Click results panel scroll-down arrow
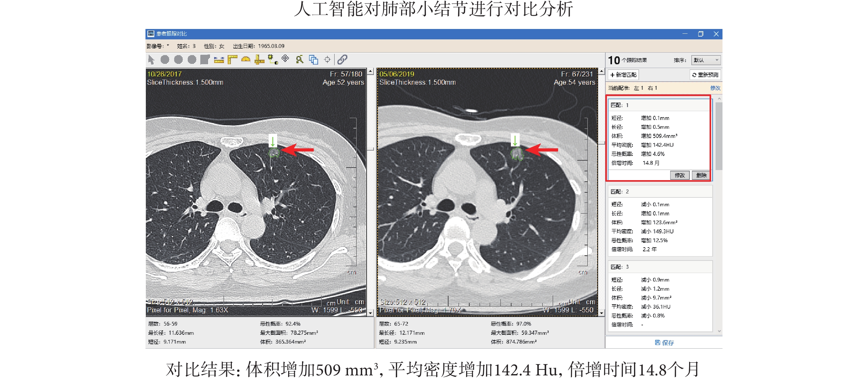Screen dimensions: 868x382 point(719,331)
